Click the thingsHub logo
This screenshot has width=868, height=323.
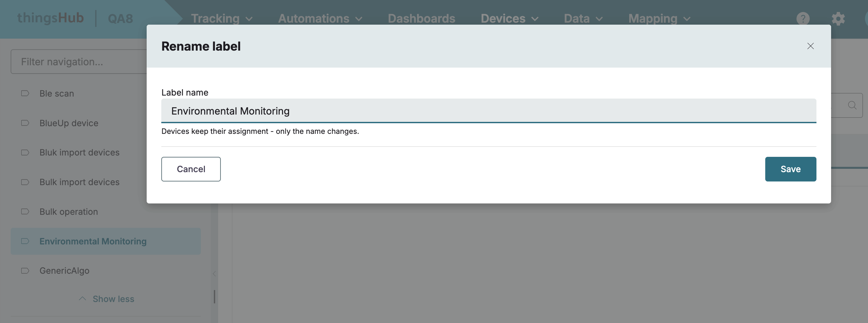(51, 18)
